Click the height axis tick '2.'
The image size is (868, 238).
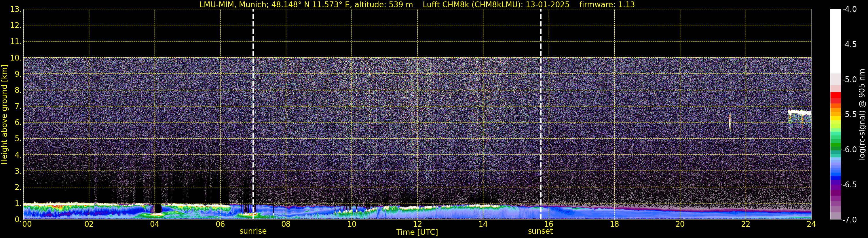pos(18,187)
